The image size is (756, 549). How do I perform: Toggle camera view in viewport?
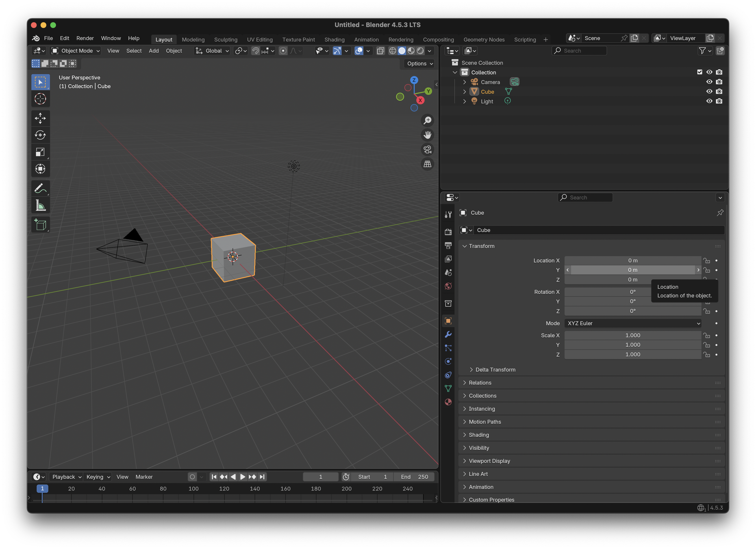tap(427, 150)
